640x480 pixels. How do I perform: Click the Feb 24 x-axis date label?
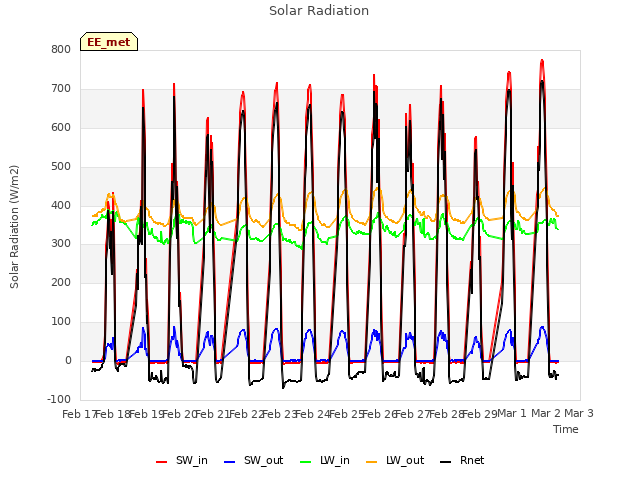(313, 414)
